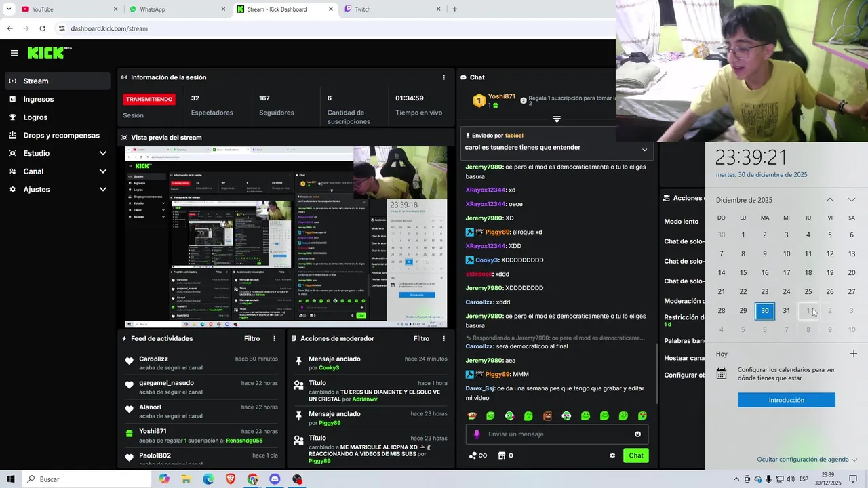This screenshot has width=868, height=488.
Task: Insert the first quick emote
Action: pyautogui.click(x=472, y=415)
